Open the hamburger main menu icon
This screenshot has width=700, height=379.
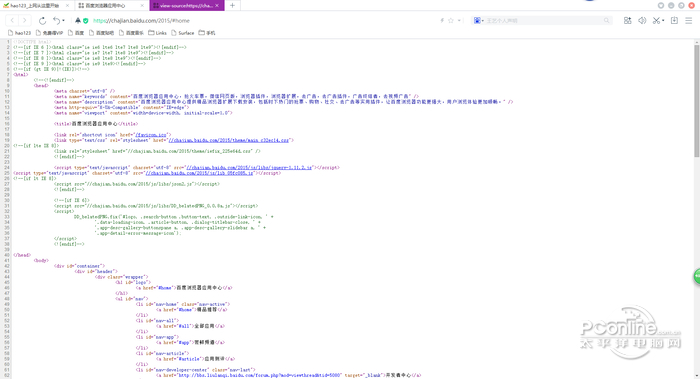[x=689, y=21]
